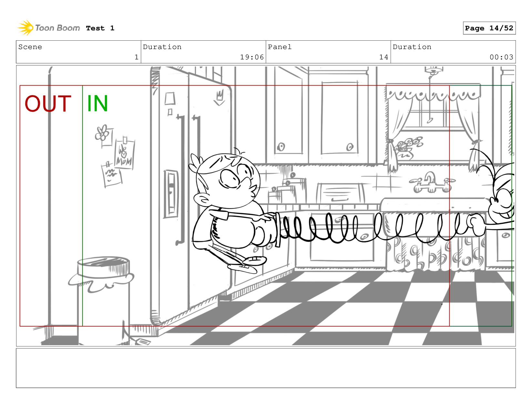Viewport: 532px width, 412px height.
Task: Click the 'Scene' header label
Action: (x=30, y=47)
